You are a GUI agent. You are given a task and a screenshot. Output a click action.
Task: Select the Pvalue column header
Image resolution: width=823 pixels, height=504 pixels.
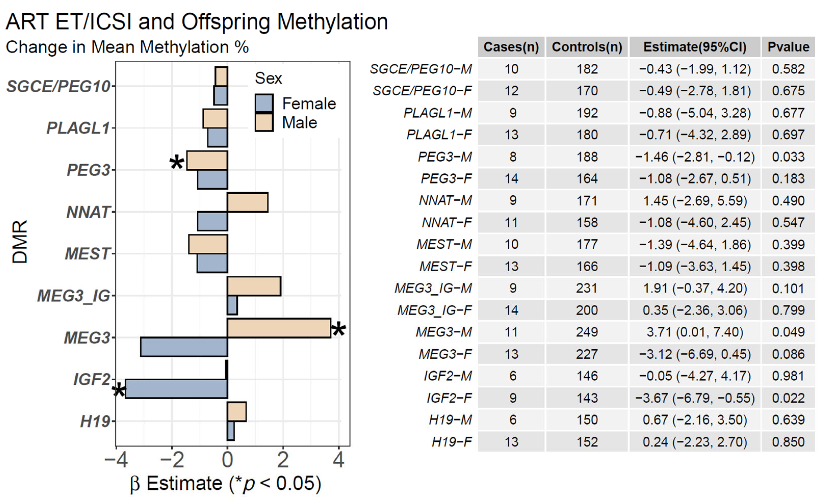(788, 47)
